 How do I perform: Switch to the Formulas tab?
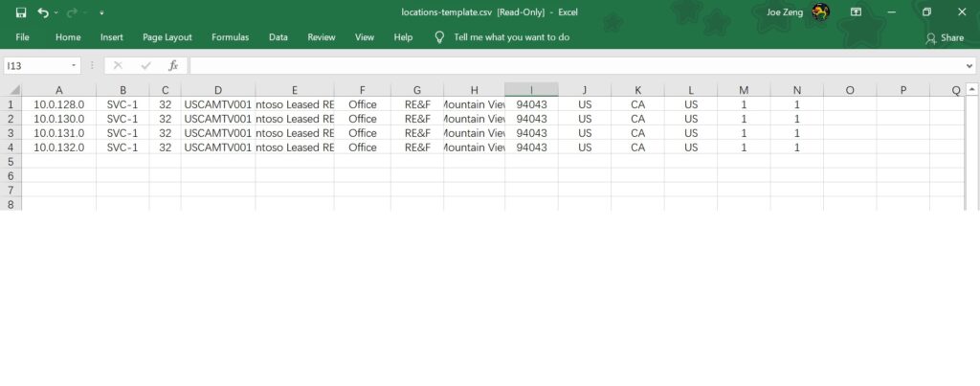pyautogui.click(x=230, y=37)
